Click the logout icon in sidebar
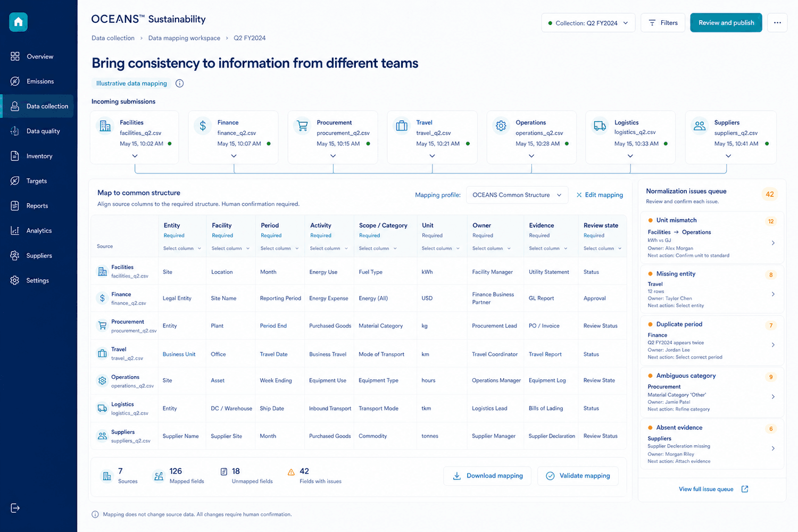The image size is (798, 532). pos(15,508)
